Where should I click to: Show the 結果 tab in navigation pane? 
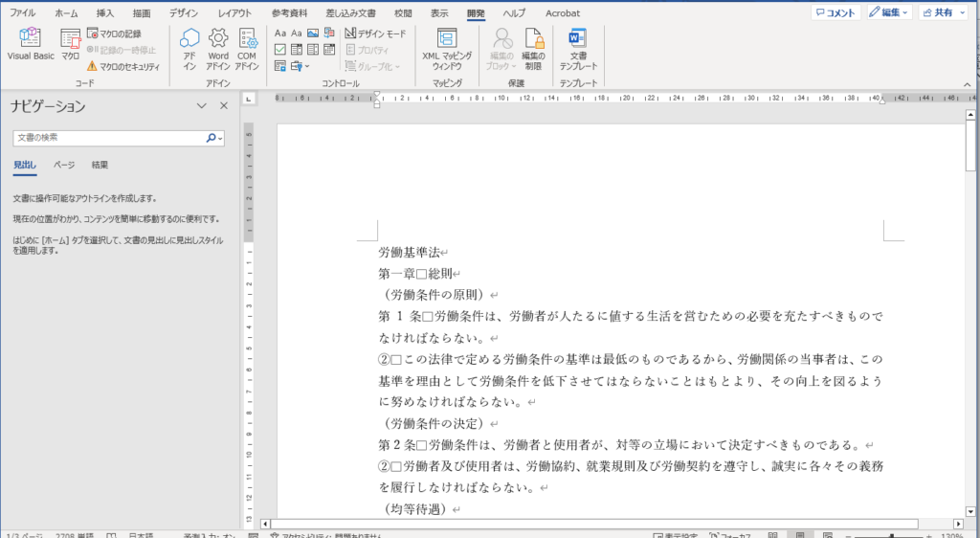[100, 165]
